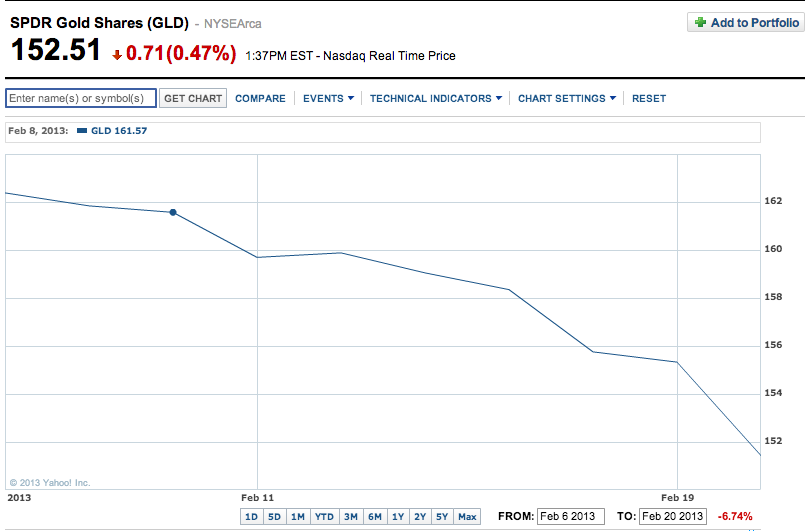Expand the EVENTS dropdown

coord(328,99)
